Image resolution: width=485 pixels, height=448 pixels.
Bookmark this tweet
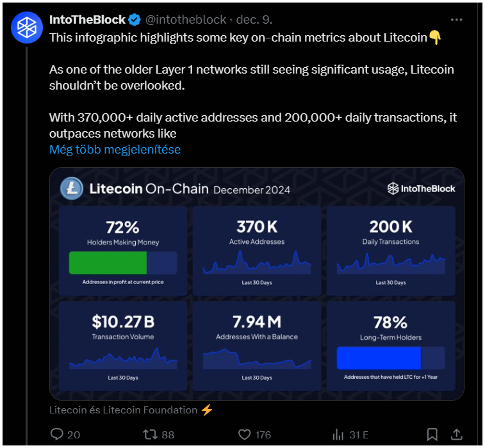(432, 435)
